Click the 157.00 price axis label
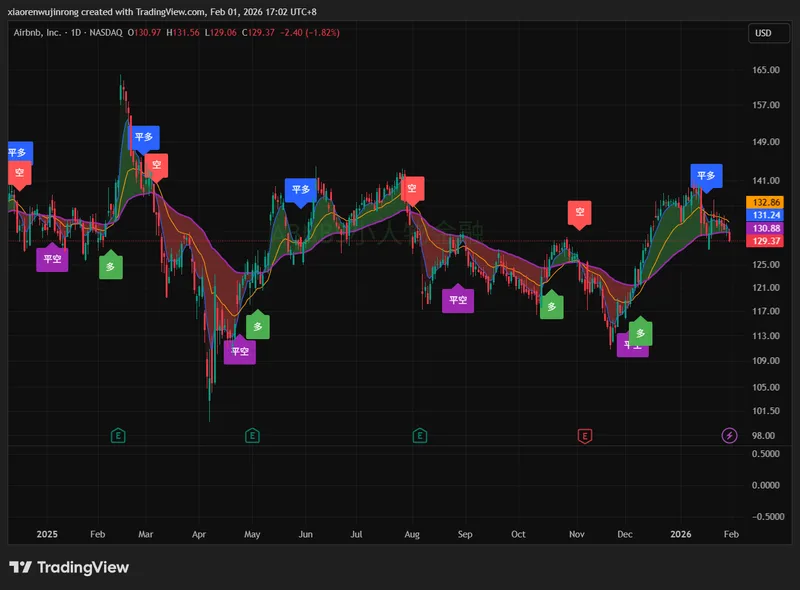The height and width of the screenshot is (590, 800). 766,105
